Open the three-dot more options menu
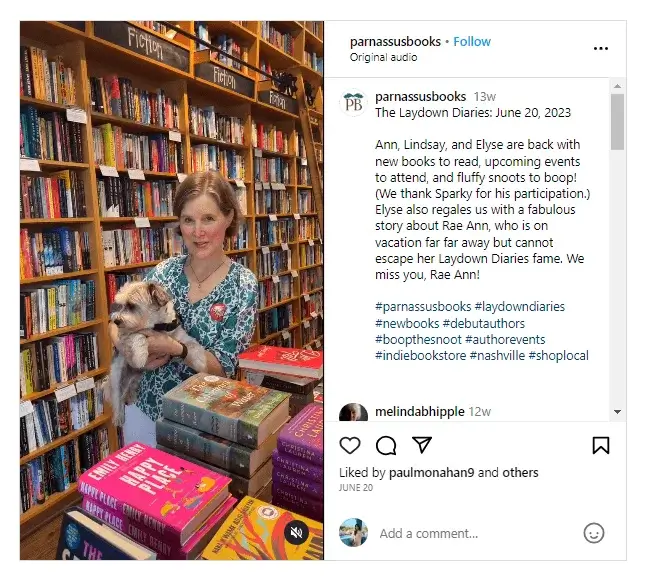Viewport: 645px width, 584px height. tap(601, 49)
